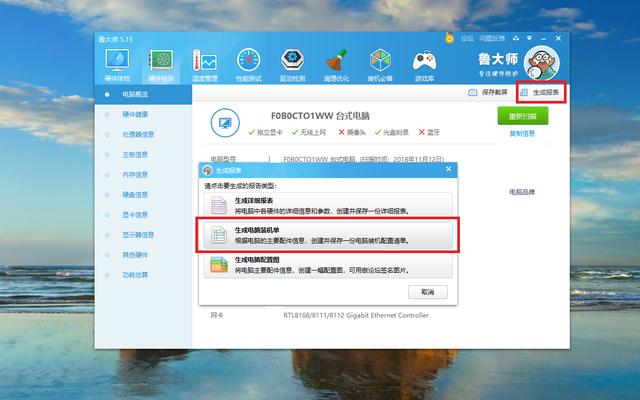Choose 生成详细报表 detailed report option
The height and width of the screenshot is (400, 640).
pos(328,205)
